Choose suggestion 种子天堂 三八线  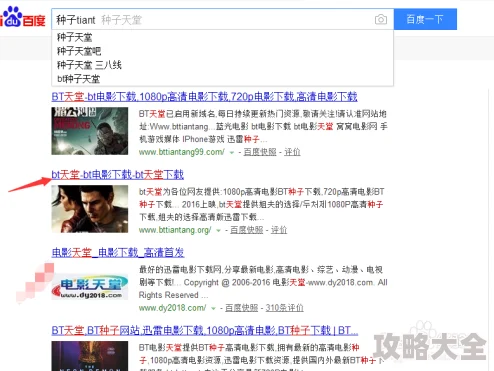coord(89,65)
